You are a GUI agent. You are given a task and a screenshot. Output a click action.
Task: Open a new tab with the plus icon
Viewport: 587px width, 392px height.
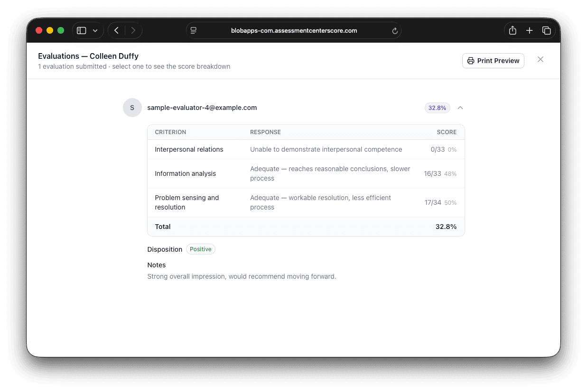point(530,30)
